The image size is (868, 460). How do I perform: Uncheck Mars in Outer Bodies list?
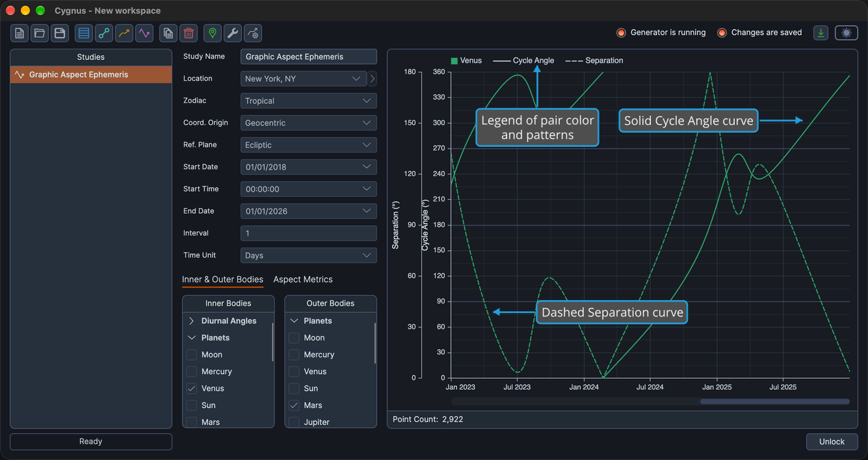[295, 405]
